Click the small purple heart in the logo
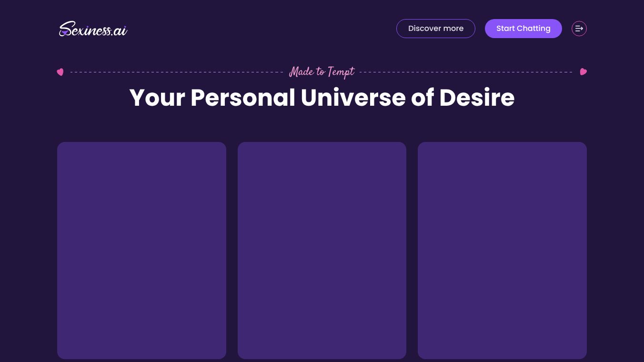Image resolution: width=644 pixels, height=362 pixels. coord(64,33)
